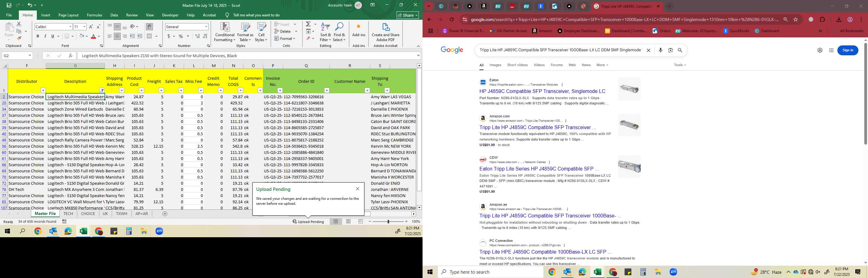Open the font size dropdown showing 11

coord(84,27)
